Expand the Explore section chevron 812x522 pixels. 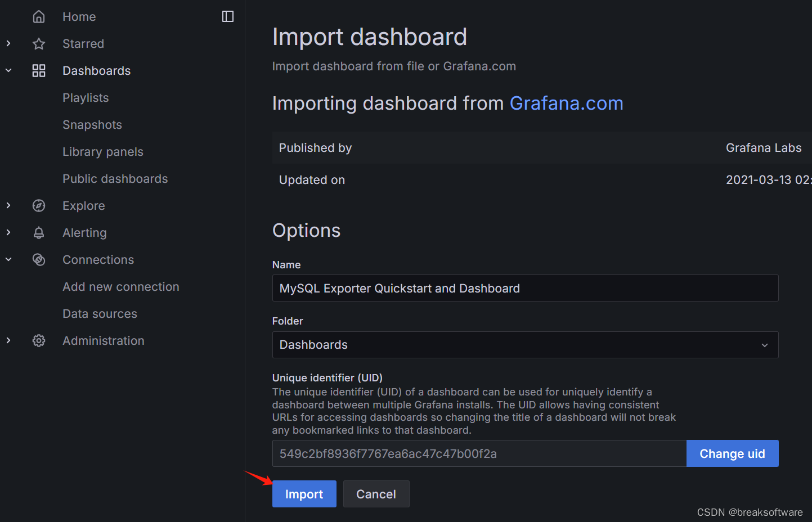coord(8,205)
